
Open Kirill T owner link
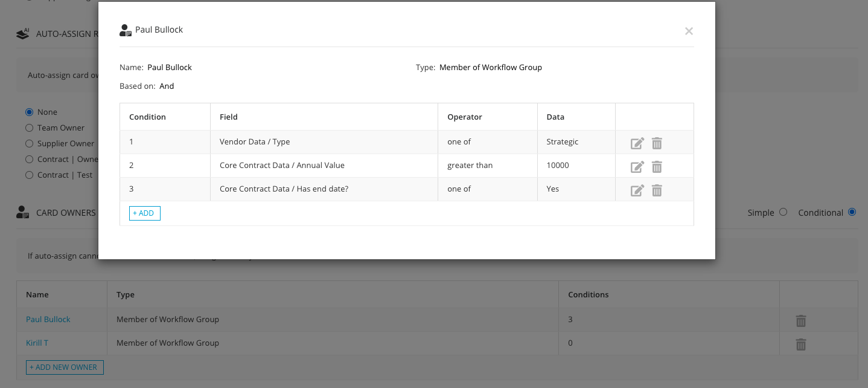pos(37,343)
